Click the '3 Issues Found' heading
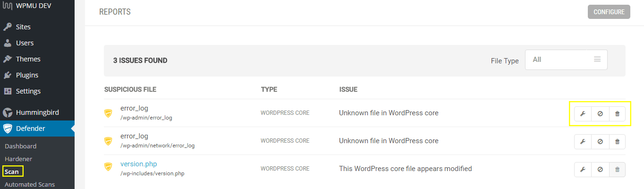The image size is (644, 189). tap(140, 60)
